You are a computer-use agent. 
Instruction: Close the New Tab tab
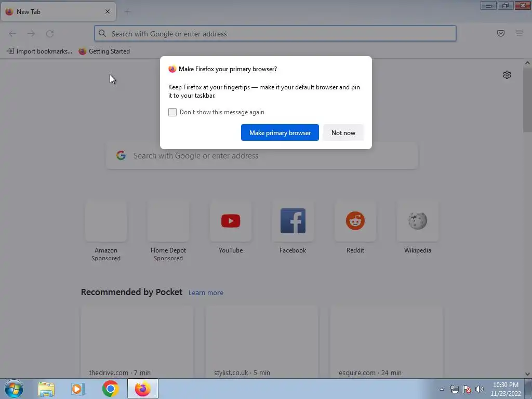tap(108, 11)
